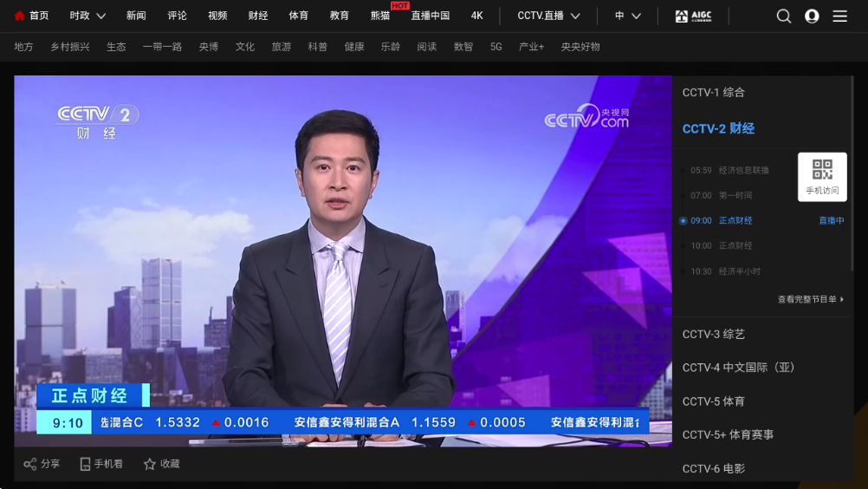The image size is (868, 489).
Task: Open the 4K menu item
Action: tap(476, 16)
